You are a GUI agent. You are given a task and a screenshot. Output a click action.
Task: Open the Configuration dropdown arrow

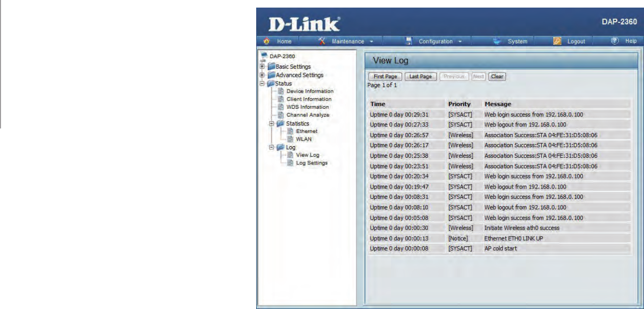click(x=460, y=41)
